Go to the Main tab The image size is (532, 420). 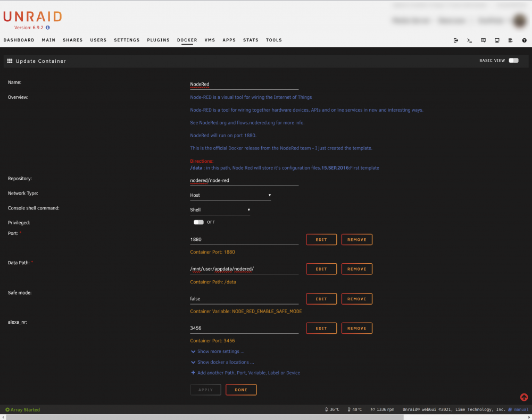pos(48,40)
